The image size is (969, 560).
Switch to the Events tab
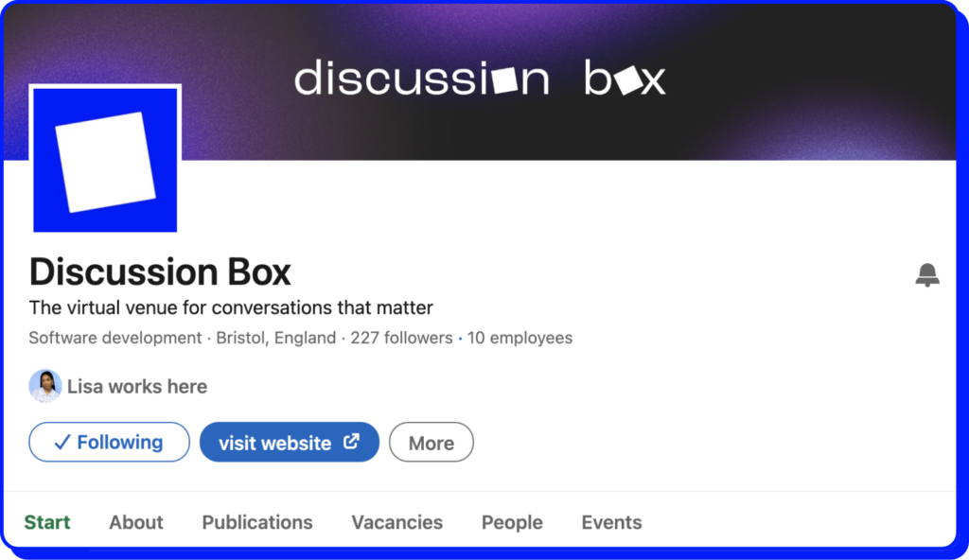611,522
